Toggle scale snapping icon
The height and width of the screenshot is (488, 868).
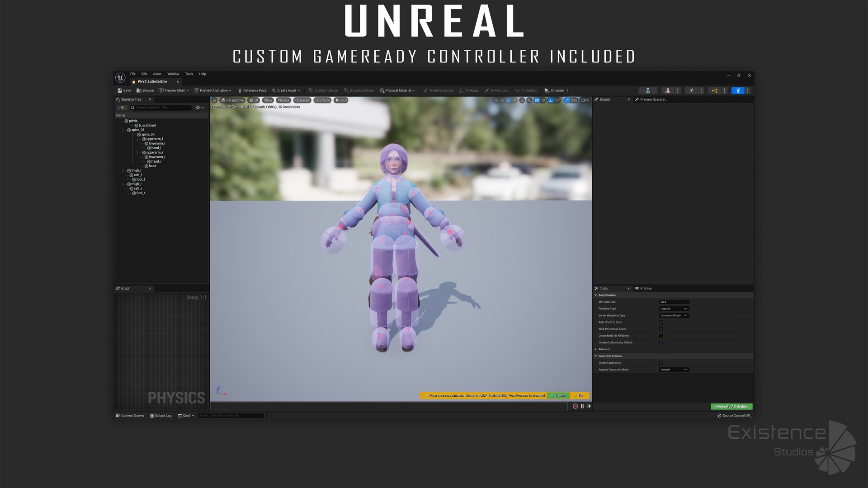pyautogui.click(x=566, y=100)
